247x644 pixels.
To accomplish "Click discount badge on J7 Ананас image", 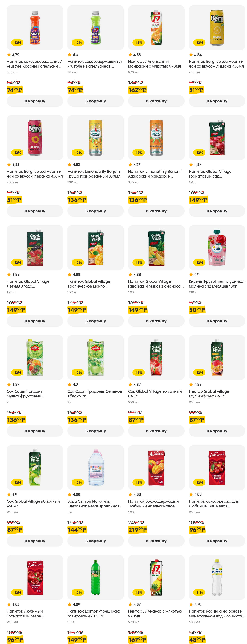I will [x=139, y=592].
